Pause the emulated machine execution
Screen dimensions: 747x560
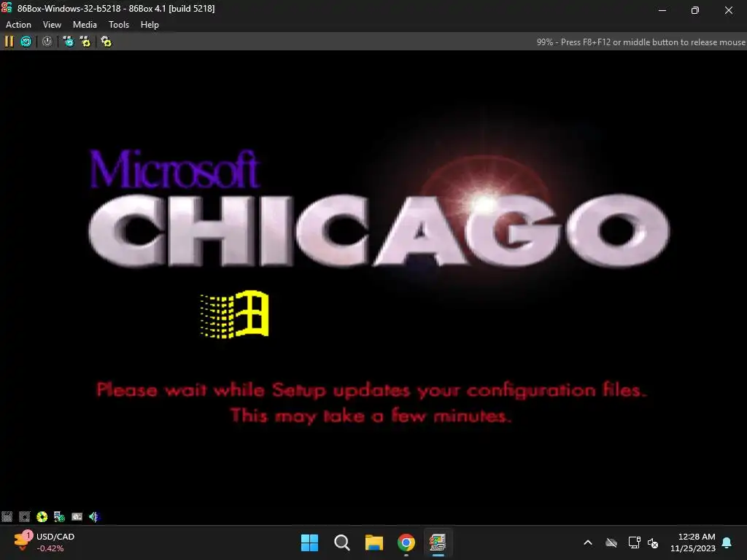[x=9, y=42]
